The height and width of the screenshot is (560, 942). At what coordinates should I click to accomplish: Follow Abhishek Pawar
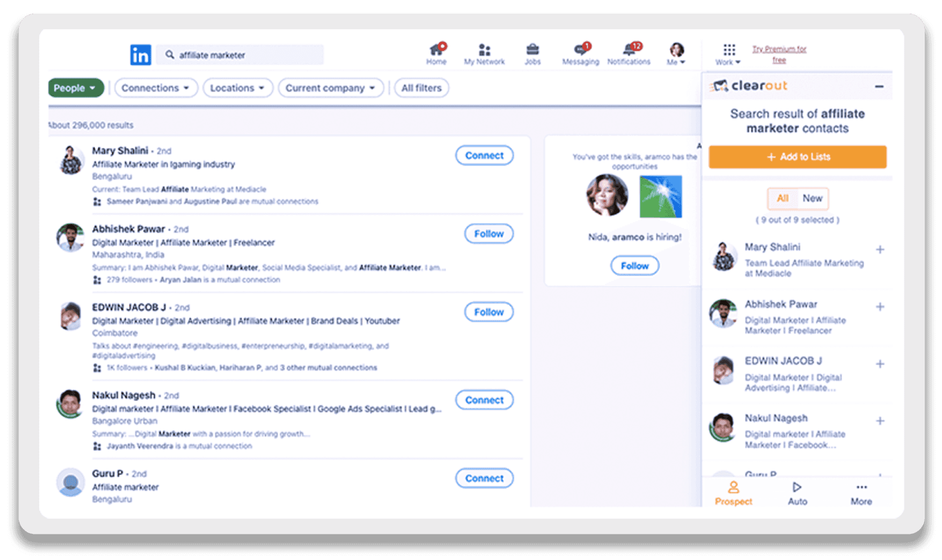pos(489,234)
